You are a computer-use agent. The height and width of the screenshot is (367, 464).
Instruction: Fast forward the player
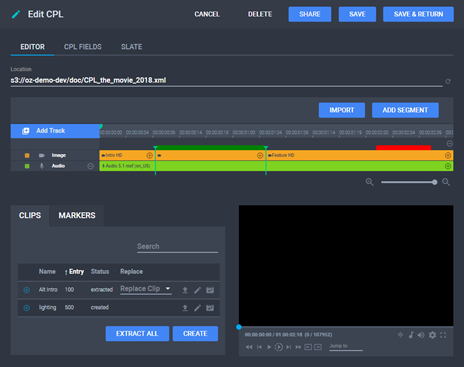point(298,347)
